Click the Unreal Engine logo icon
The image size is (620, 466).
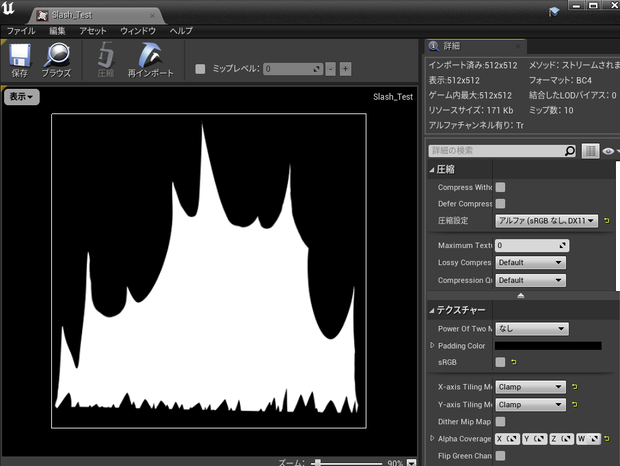[x=8, y=9]
